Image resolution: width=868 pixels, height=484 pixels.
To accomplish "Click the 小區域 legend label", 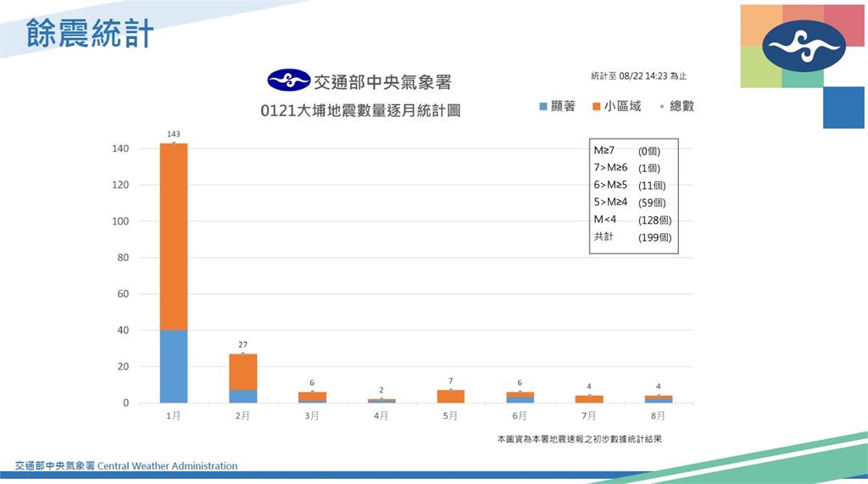I will click(623, 106).
